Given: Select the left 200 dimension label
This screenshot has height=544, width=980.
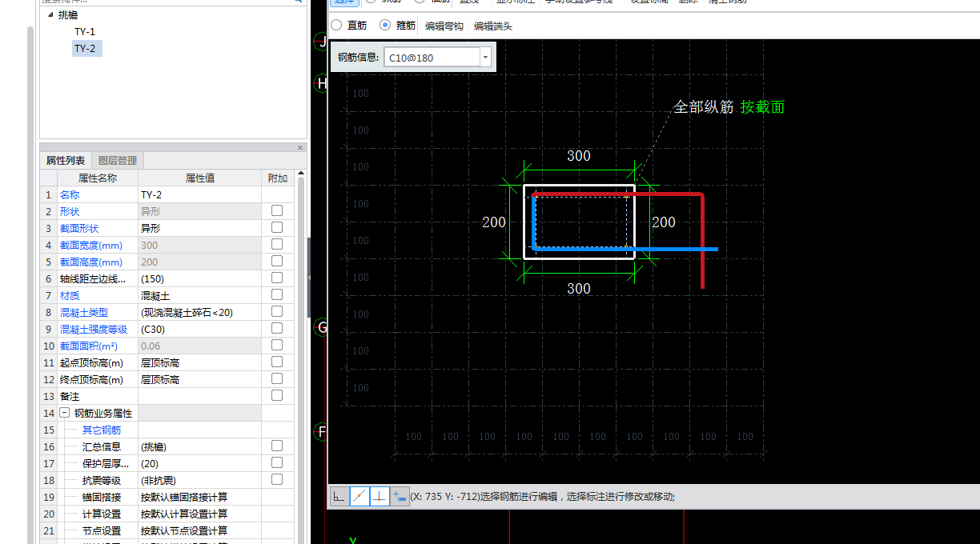Looking at the screenshot, I should [494, 222].
